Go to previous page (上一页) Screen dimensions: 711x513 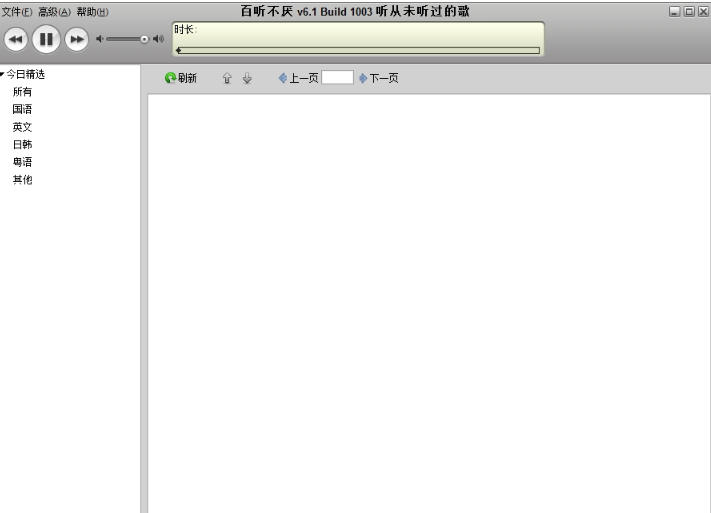298,78
